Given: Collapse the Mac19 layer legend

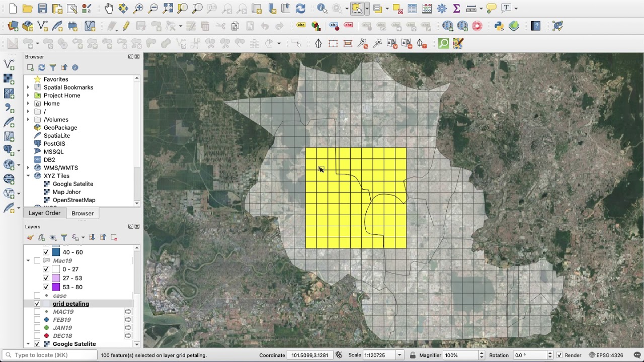Looking at the screenshot, I should [x=28, y=261].
